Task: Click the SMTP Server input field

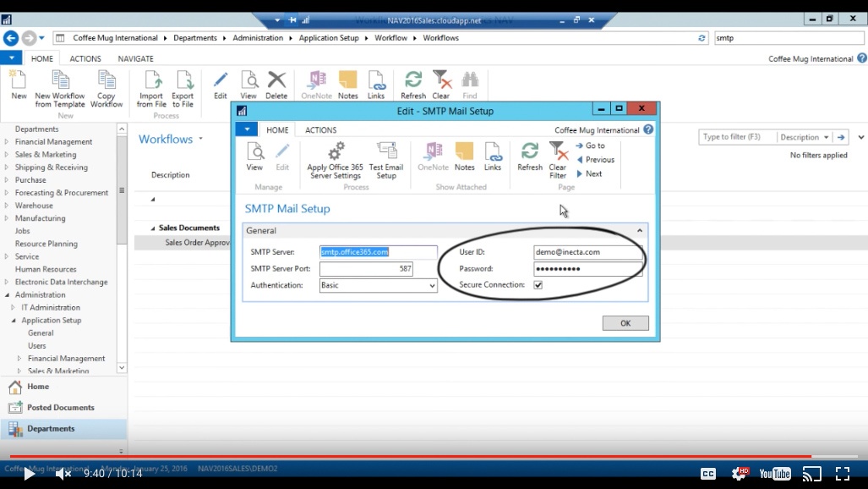Action: (378, 252)
